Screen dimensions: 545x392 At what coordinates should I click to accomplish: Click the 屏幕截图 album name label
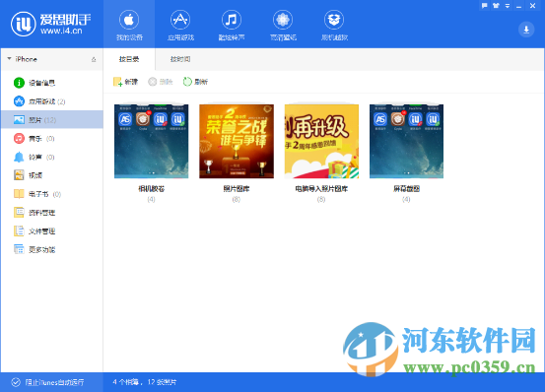pyautogui.click(x=406, y=189)
